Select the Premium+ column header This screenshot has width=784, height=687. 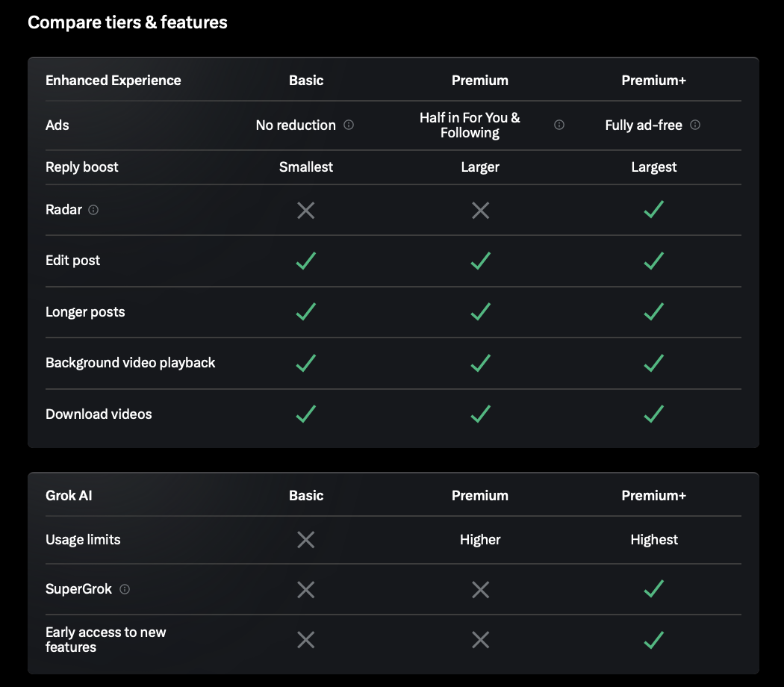point(653,80)
